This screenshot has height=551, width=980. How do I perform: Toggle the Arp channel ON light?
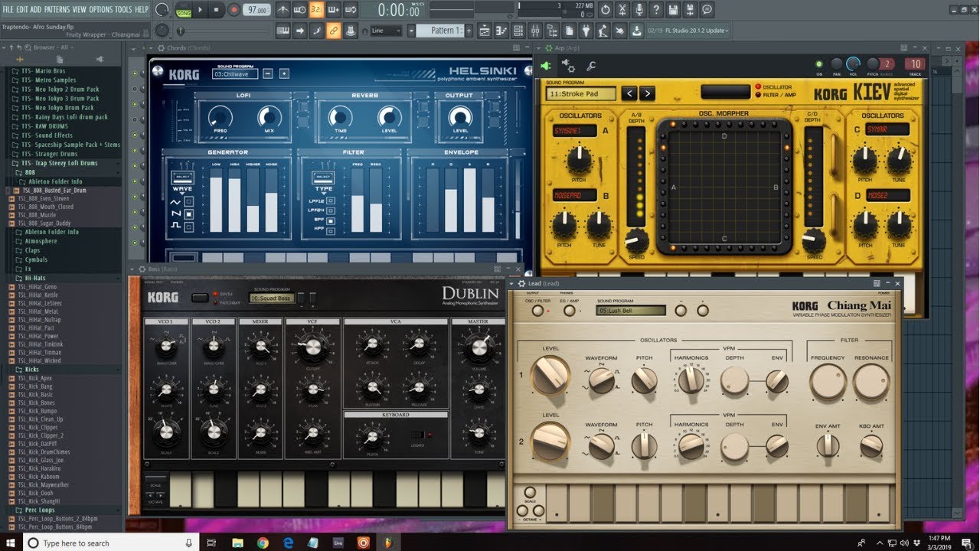coord(819,64)
